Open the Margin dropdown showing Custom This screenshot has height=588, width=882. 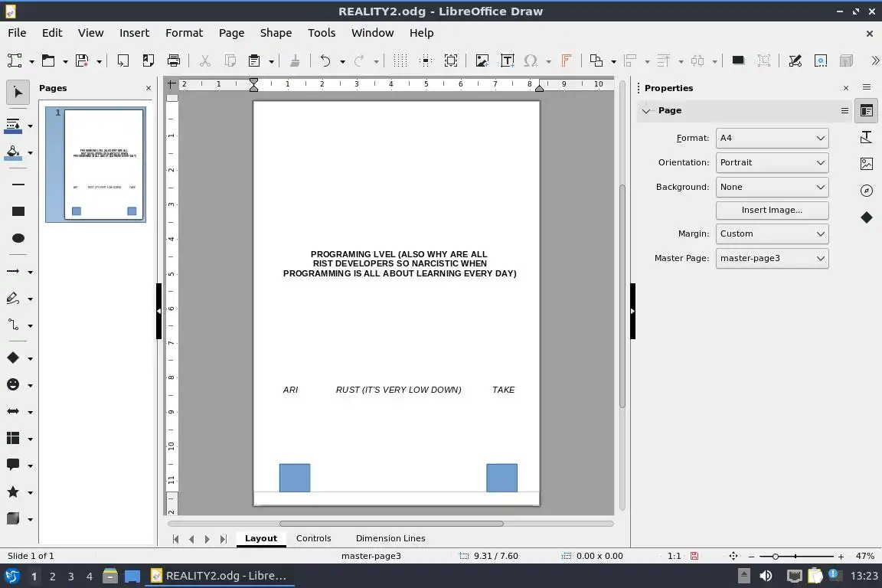pos(772,234)
